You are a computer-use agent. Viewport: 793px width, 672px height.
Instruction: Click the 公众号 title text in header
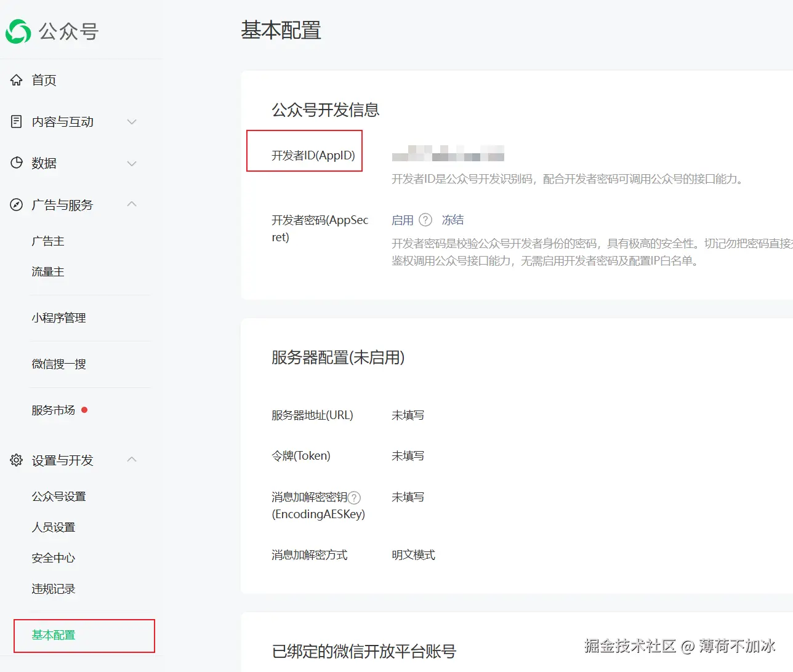tap(68, 31)
